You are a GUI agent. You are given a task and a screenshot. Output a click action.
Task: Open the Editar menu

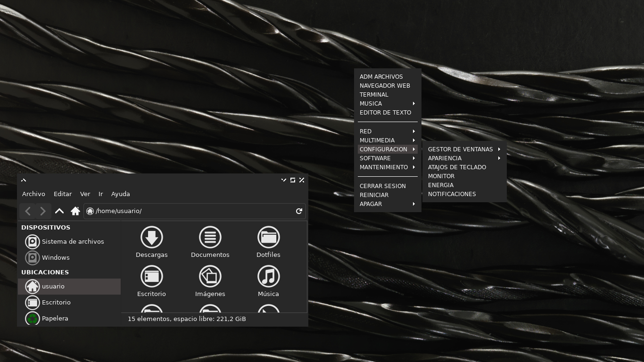pyautogui.click(x=63, y=194)
